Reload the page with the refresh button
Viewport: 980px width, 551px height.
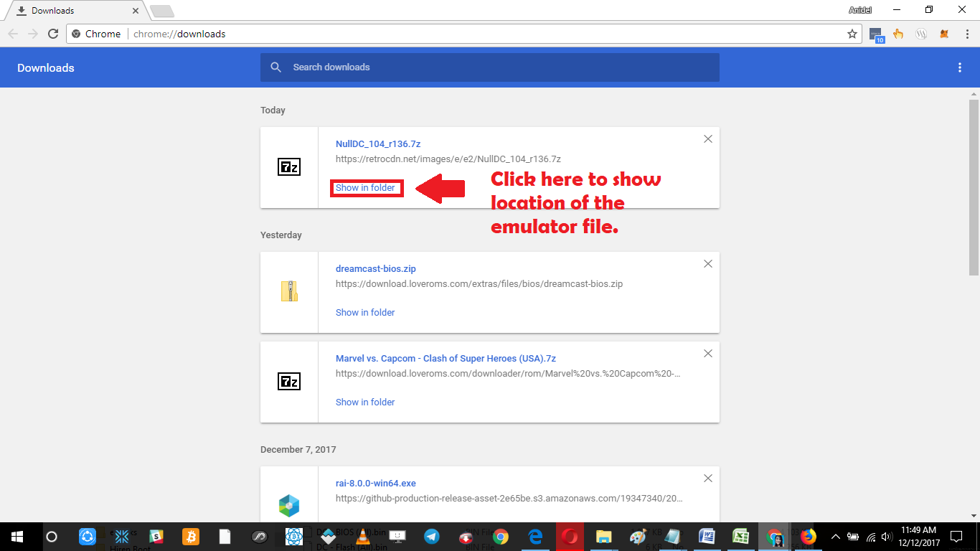pos(52,34)
